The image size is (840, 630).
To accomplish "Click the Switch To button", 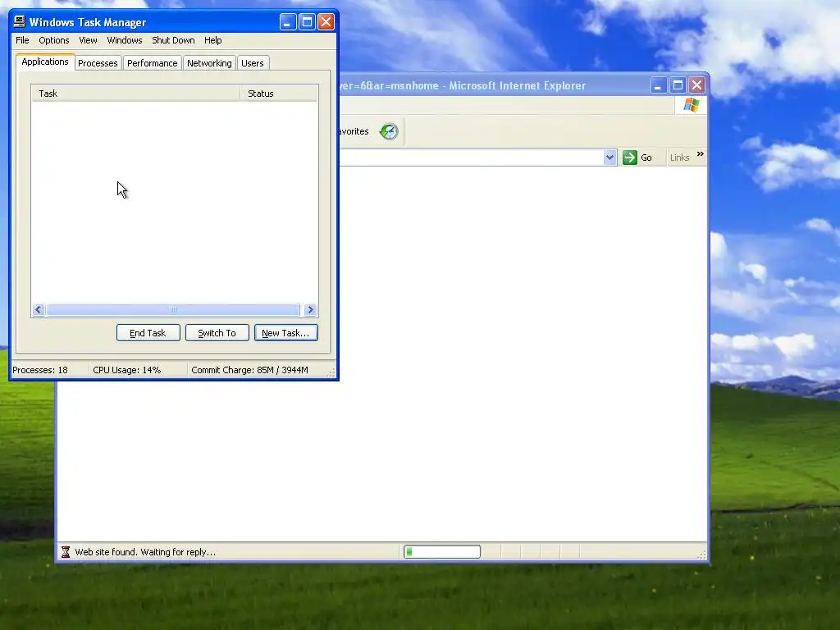I will point(217,333).
